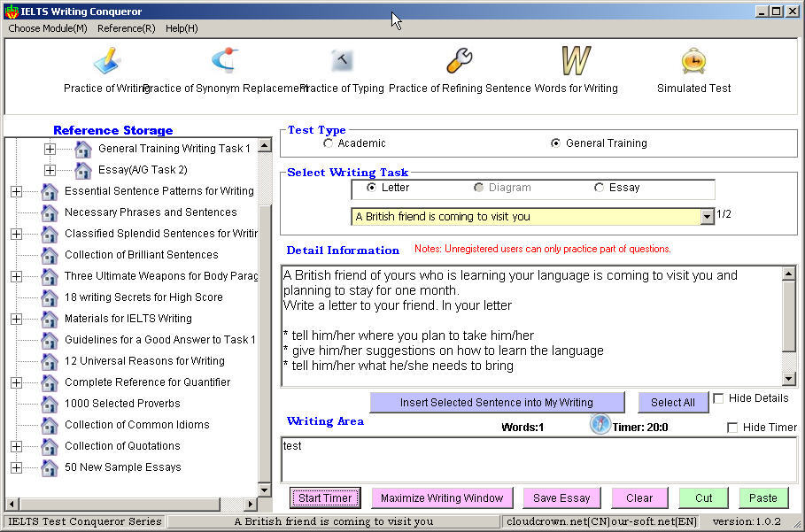Tick the Hide Timer checkbox
The width and height of the screenshot is (805, 532).
tap(732, 428)
